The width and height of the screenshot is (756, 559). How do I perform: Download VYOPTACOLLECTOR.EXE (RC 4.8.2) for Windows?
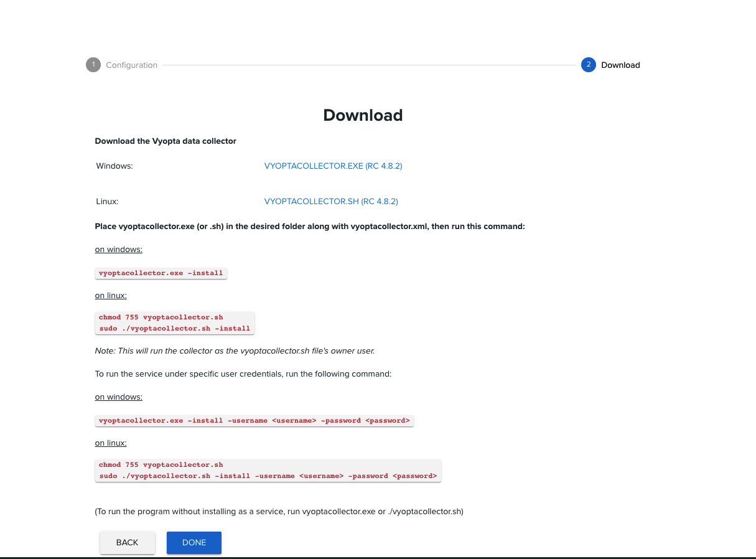334,166
